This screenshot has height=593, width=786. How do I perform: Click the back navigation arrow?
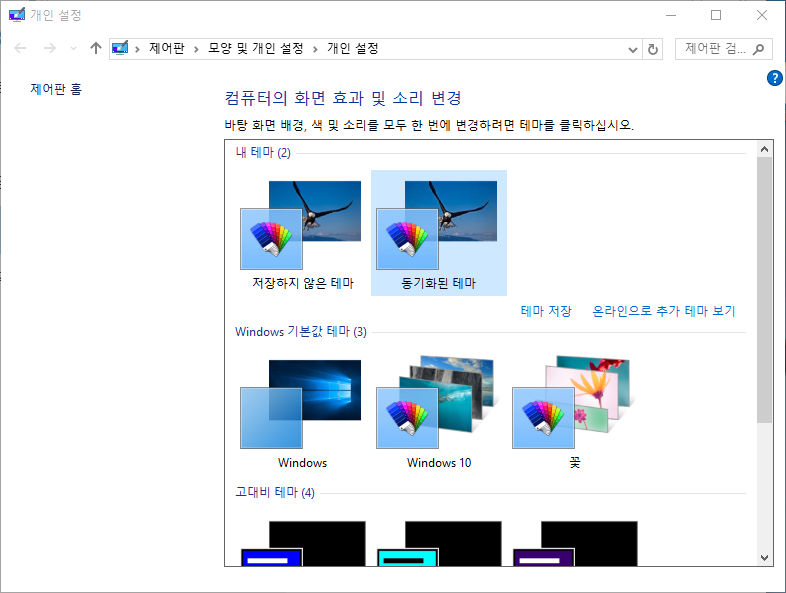tap(21, 48)
